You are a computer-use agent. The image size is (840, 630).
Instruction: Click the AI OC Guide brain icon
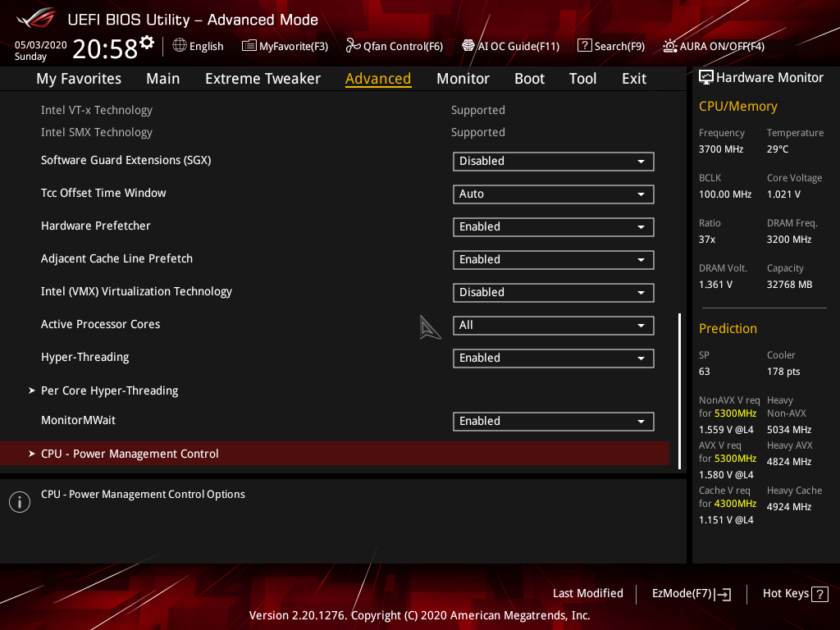pyautogui.click(x=468, y=46)
